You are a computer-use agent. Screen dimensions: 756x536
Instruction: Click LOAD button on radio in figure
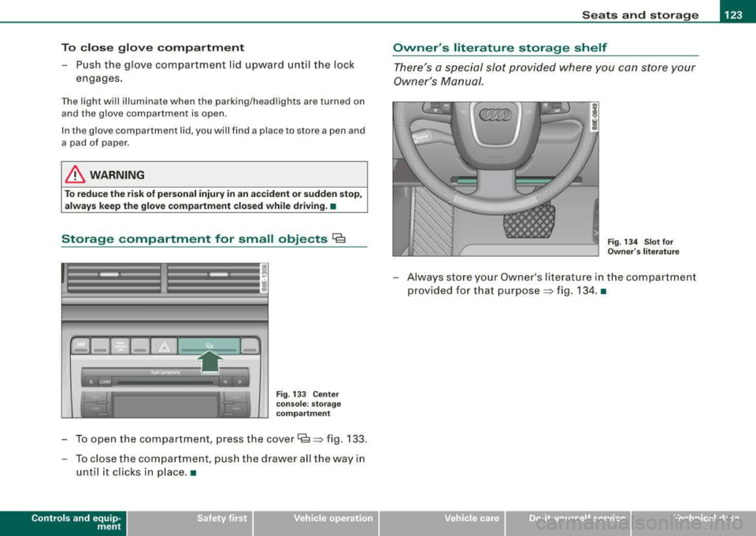[105, 382]
